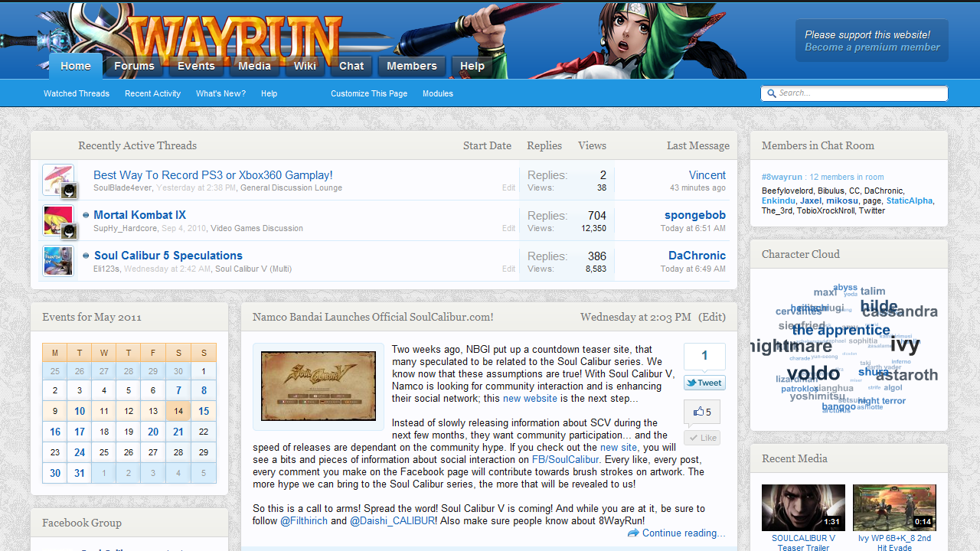
Task: Click 'astaroth' in the Character Cloud
Action: [906, 375]
